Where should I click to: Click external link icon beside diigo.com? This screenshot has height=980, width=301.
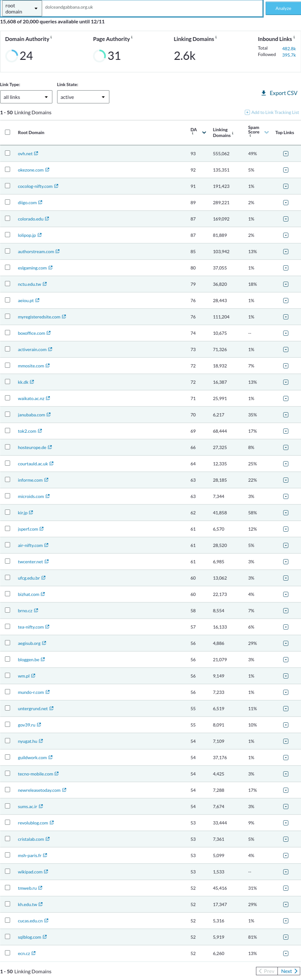[x=40, y=202]
